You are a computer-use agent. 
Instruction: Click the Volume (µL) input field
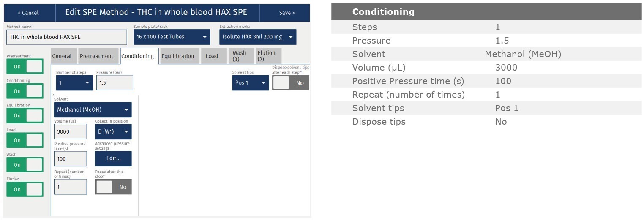point(71,132)
